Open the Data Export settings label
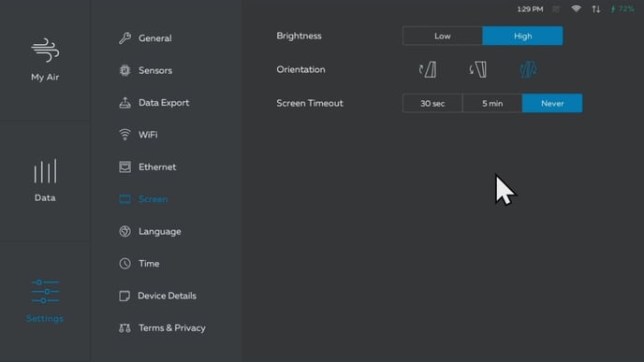Viewport: 644px width, 362px height. point(164,103)
